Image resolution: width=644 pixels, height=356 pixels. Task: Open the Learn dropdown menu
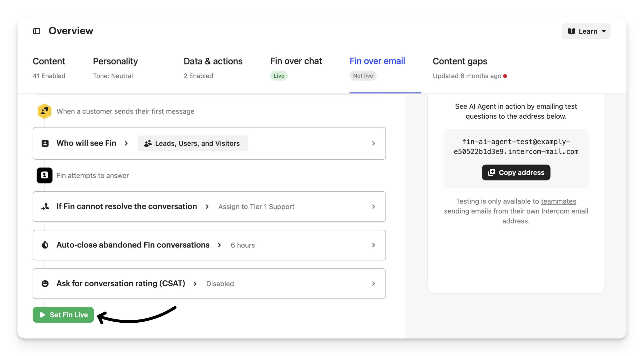[586, 31]
